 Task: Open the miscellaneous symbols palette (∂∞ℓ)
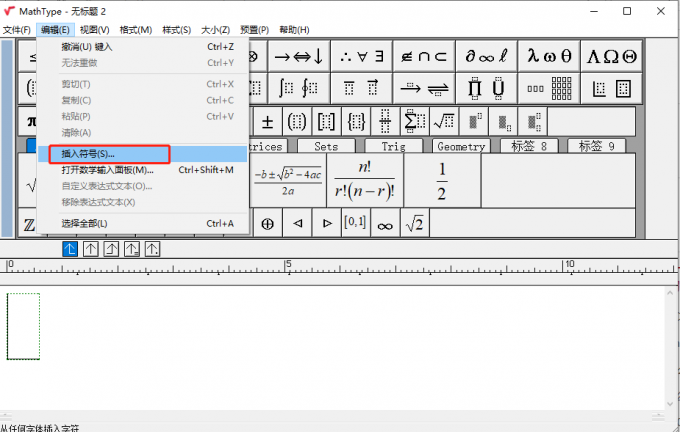[486, 56]
